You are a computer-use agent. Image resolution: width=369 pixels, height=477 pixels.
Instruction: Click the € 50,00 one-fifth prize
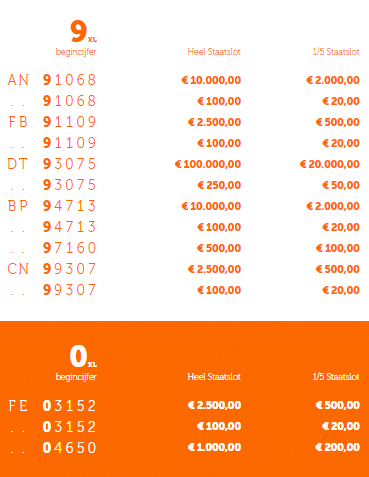click(x=341, y=185)
